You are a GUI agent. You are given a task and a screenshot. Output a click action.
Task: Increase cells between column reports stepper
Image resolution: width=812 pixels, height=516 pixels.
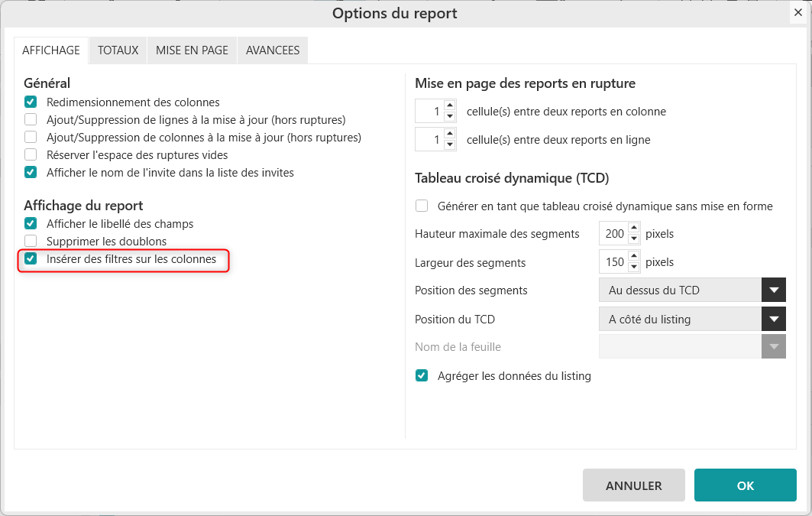tap(450, 105)
